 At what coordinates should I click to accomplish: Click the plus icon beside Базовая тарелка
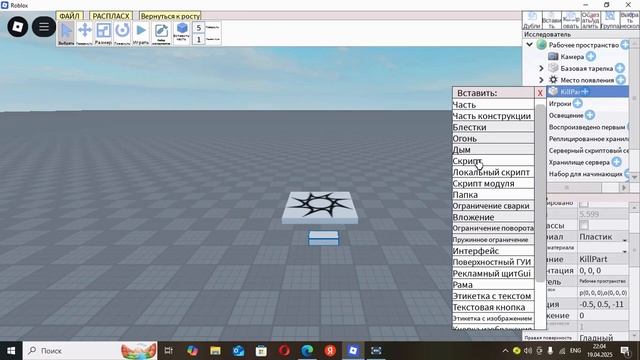point(620,68)
